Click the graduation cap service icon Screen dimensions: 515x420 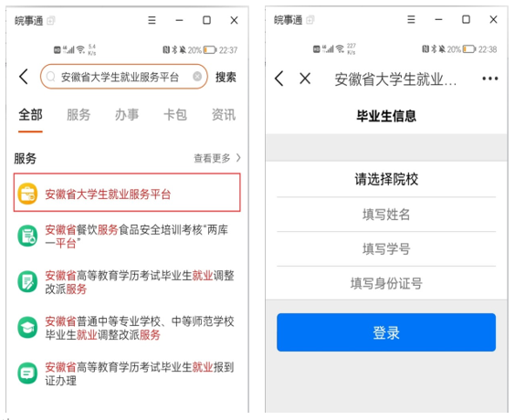27,327
